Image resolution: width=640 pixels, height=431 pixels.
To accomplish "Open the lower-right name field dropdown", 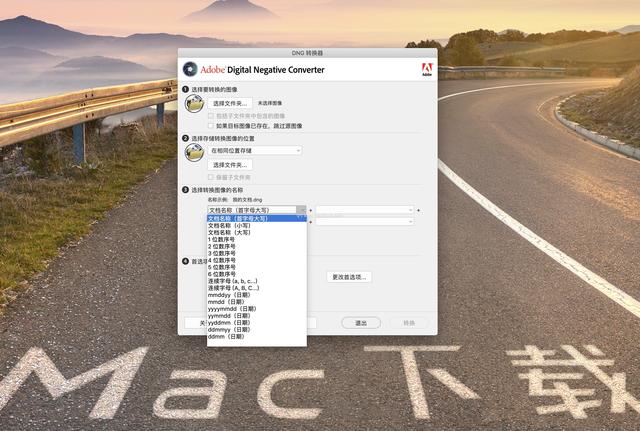I will (365, 221).
